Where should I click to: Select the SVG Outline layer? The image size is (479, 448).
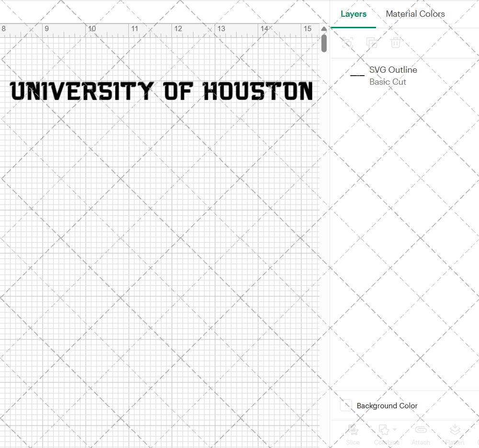[x=405, y=76]
